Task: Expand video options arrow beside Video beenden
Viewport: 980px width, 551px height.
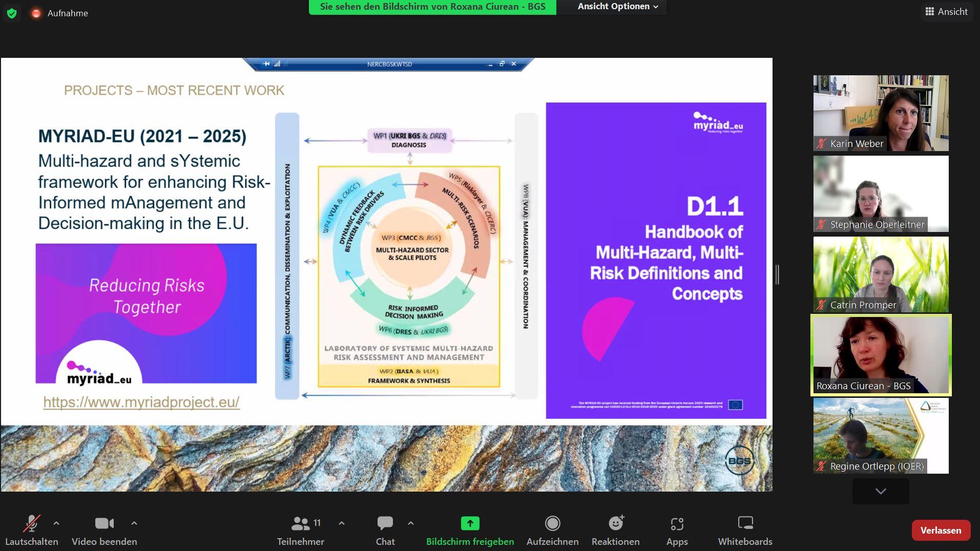Action: click(134, 523)
